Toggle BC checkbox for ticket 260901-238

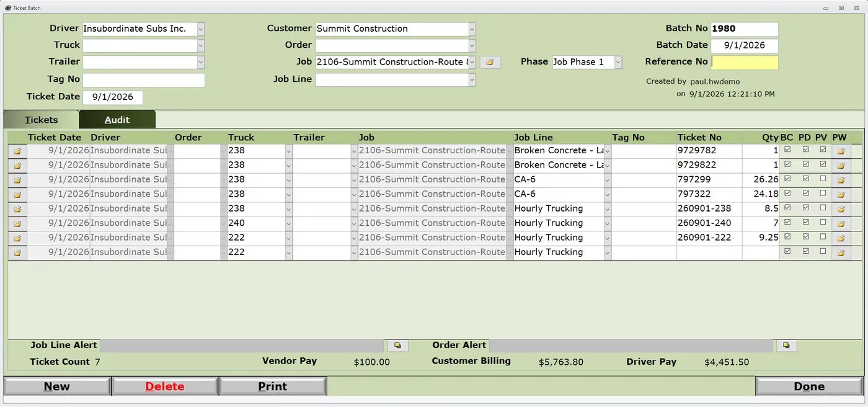(x=787, y=208)
